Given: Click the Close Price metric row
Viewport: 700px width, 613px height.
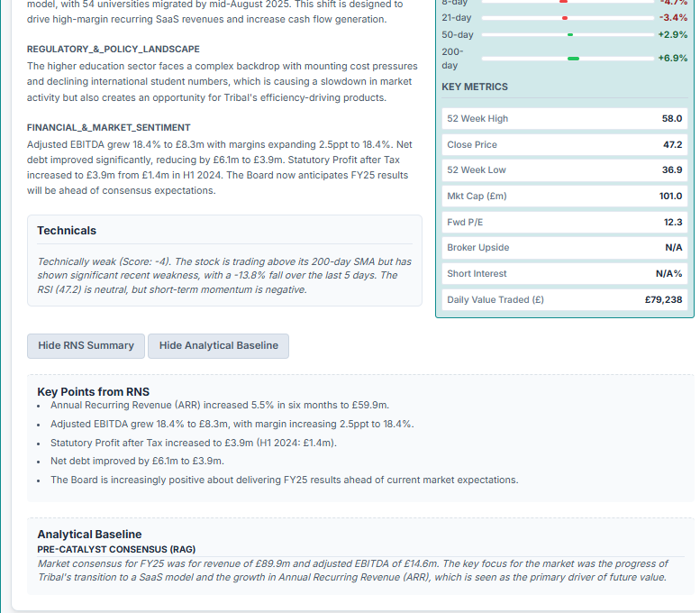Looking at the screenshot, I should (x=564, y=144).
